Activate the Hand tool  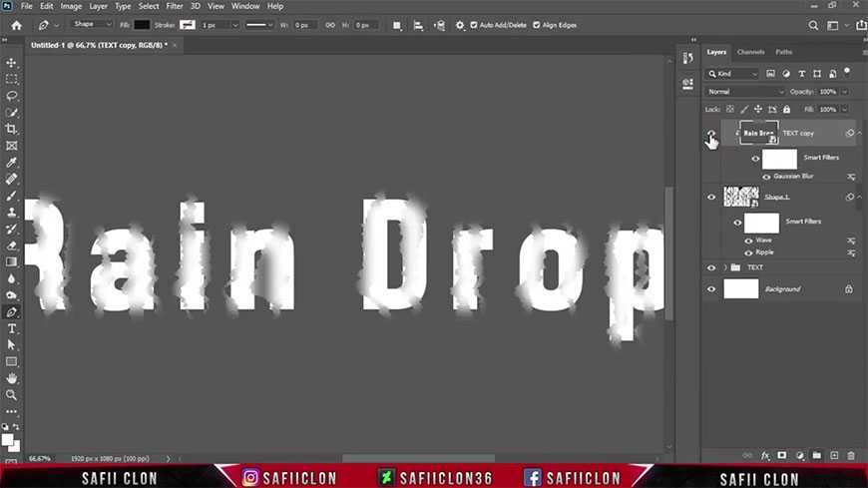(x=12, y=378)
